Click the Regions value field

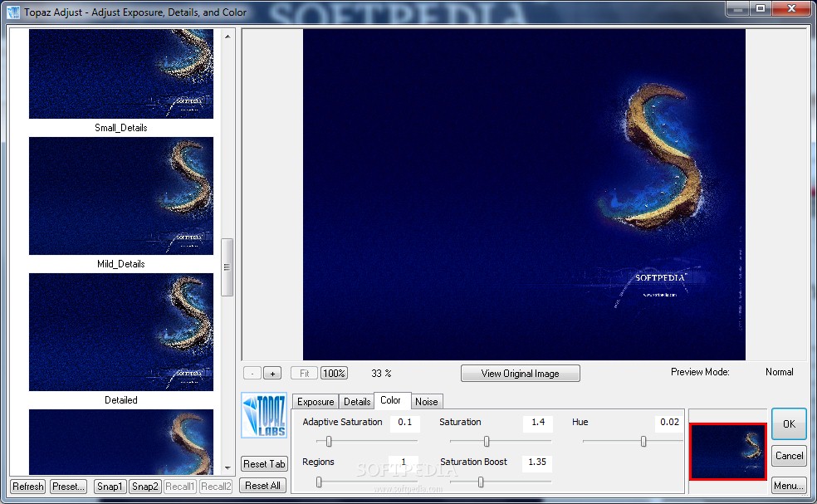coord(404,462)
